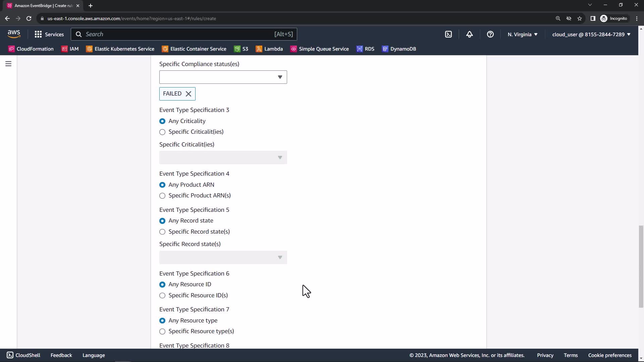Viewport: 644px width, 362px height.
Task: Click the Feedback link in footer
Action: click(x=61, y=355)
